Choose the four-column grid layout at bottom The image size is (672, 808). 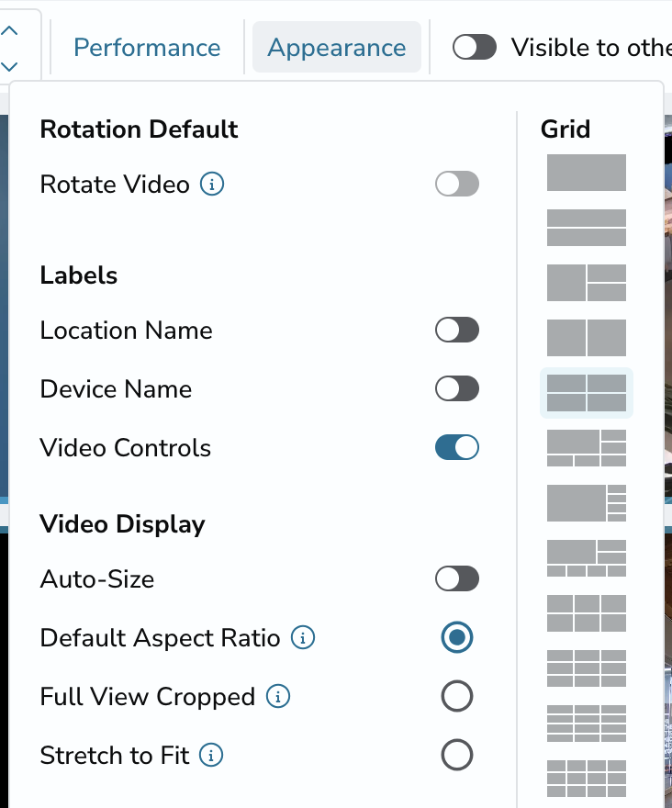tap(587, 779)
